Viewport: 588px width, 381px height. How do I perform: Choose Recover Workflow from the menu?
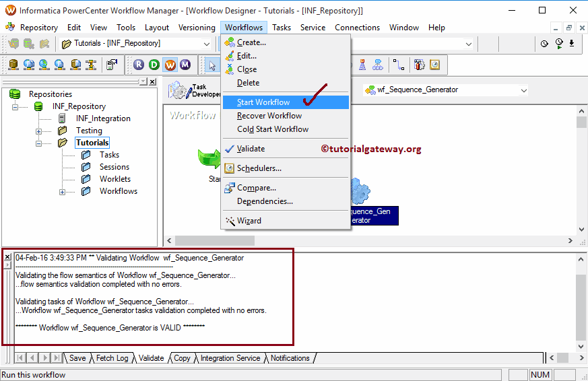tap(286, 116)
